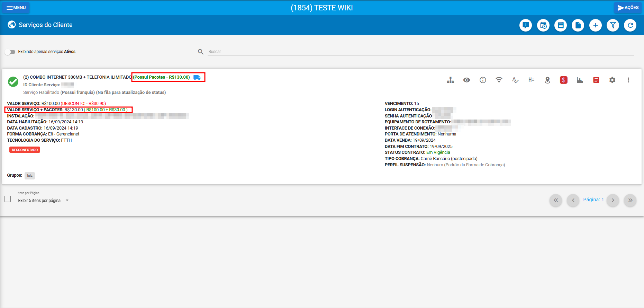Open the receipt list icon in header

point(561,25)
